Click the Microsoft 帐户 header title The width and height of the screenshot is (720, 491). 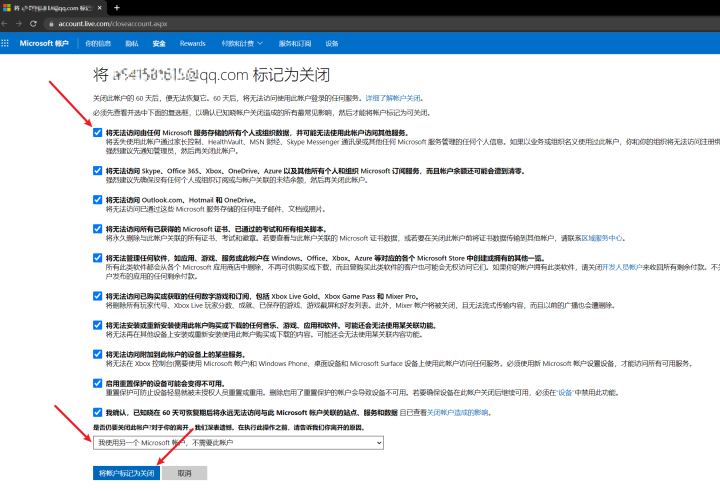coord(44,43)
